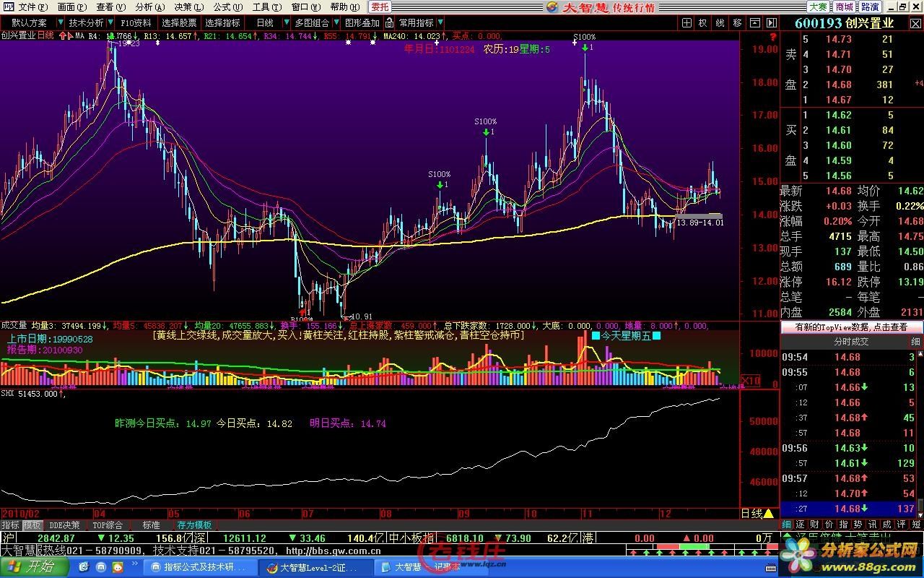Viewport: 924px width, 578px height.
Task: Open the 文件(F) menu
Action: coord(32,7)
